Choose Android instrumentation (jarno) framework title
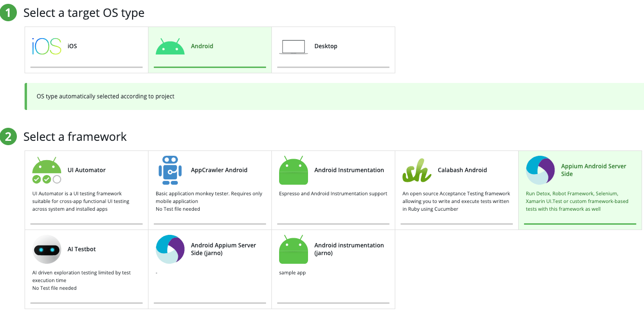 point(349,249)
